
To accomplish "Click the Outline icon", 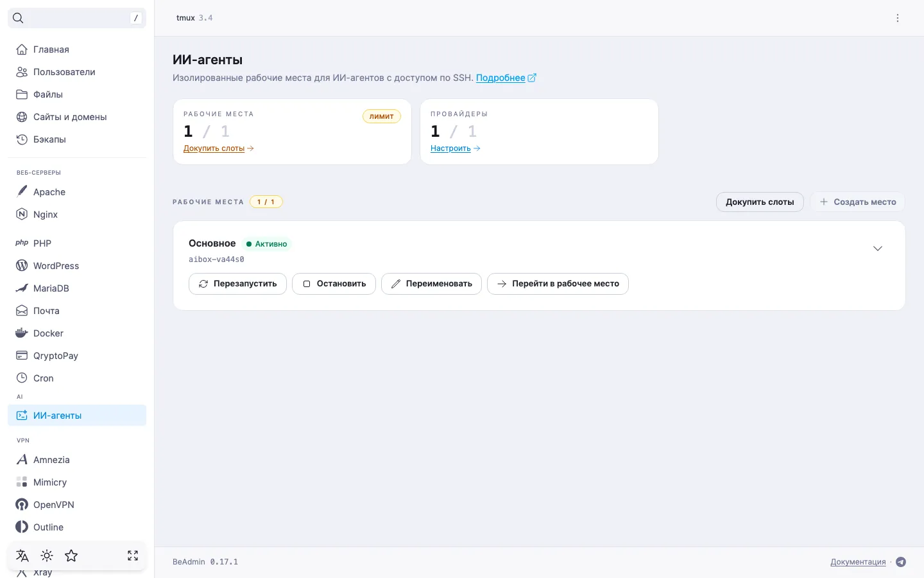I will click(x=22, y=527).
